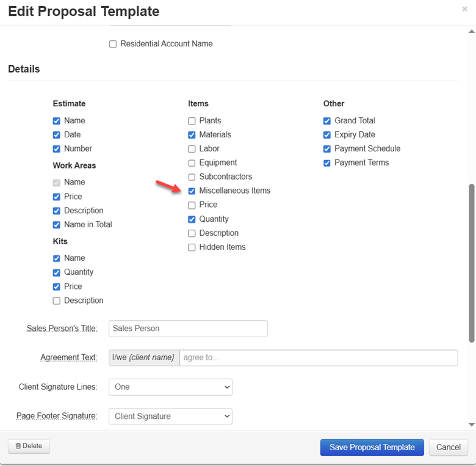Check the Subcontractors items checkbox
The height and width of the screenshot is (466, 476).
pos(192,177)
